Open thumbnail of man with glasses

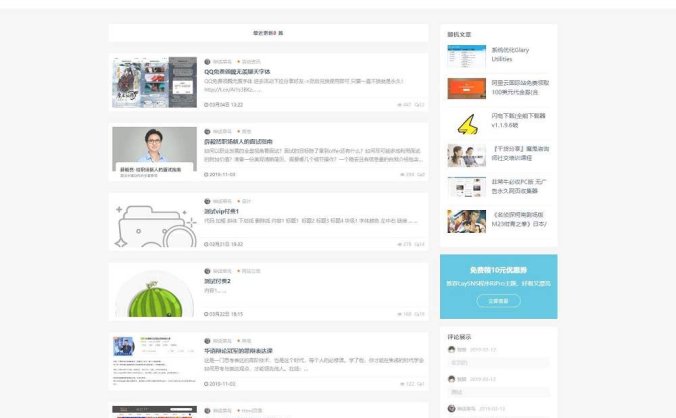(154, 152)
